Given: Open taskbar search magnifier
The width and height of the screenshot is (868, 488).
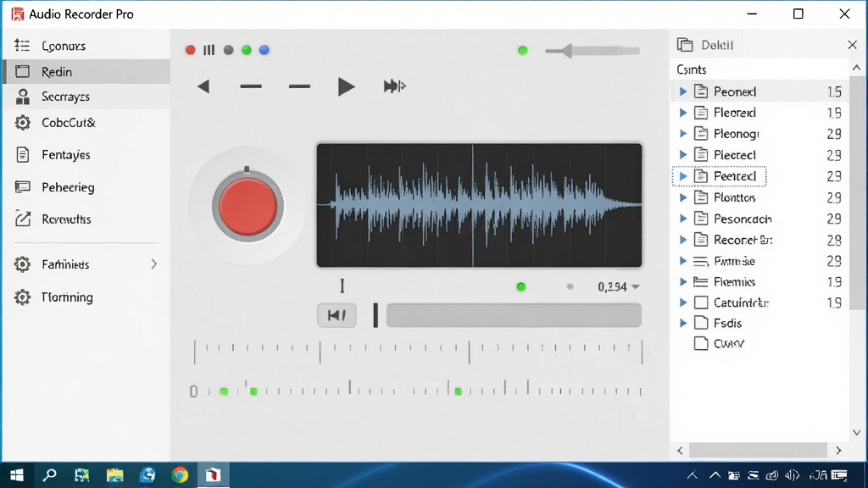Looking at the screenshot, I should 50,474.
